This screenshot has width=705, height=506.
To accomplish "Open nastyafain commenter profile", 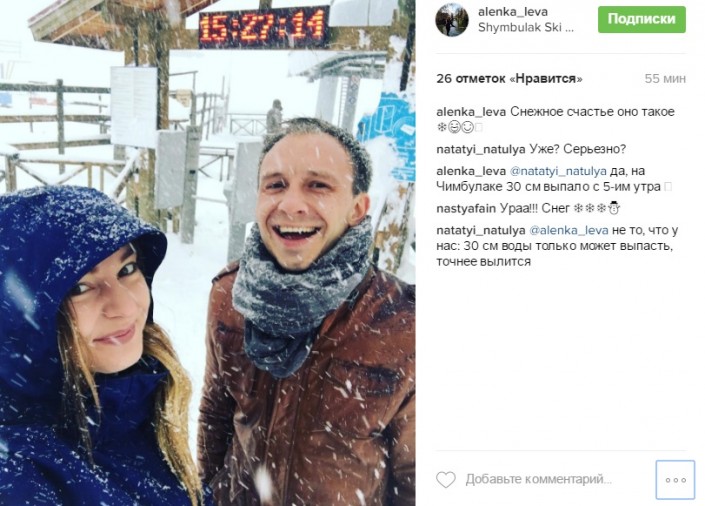I will pyautogui.click(x=466, y=209).
